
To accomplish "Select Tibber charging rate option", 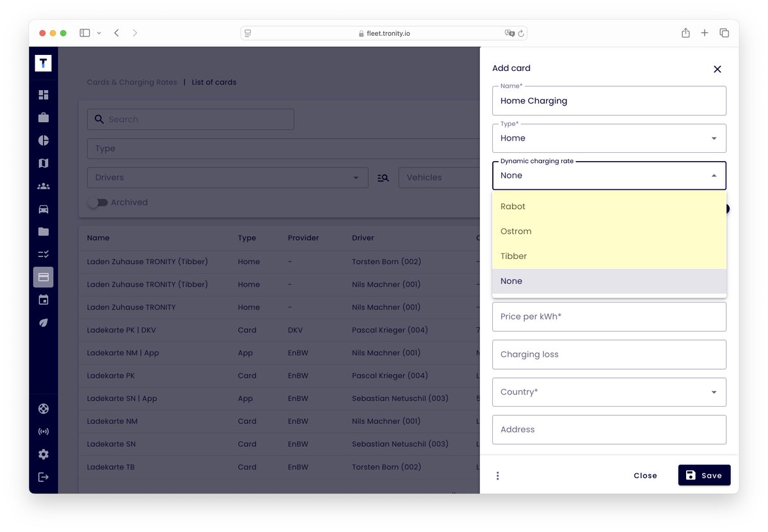I will [609, 256].
